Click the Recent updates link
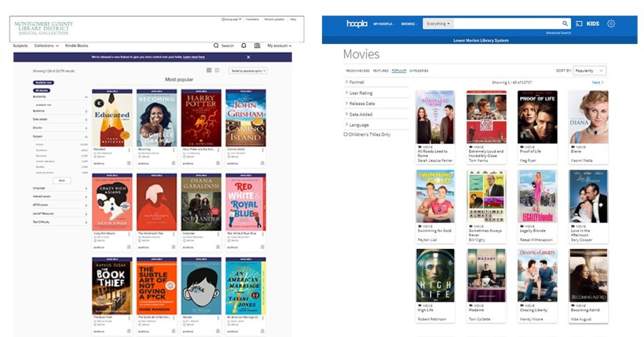Screen dimensions: 644x337 (x=274, y=19)
